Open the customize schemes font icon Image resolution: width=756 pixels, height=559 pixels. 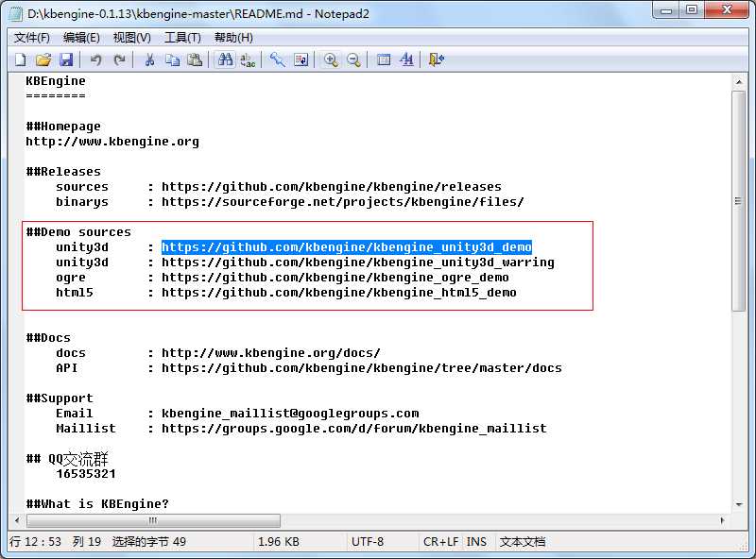(406, 59)
